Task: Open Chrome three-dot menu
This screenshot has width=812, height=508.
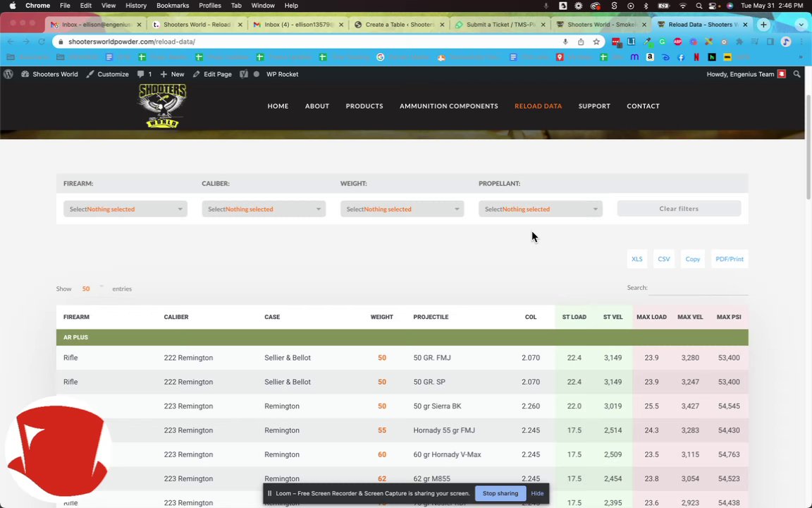Action: point(801,42)
